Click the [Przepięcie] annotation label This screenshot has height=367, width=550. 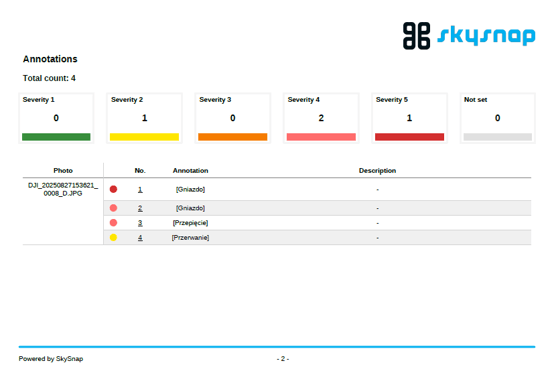[190, 223]
